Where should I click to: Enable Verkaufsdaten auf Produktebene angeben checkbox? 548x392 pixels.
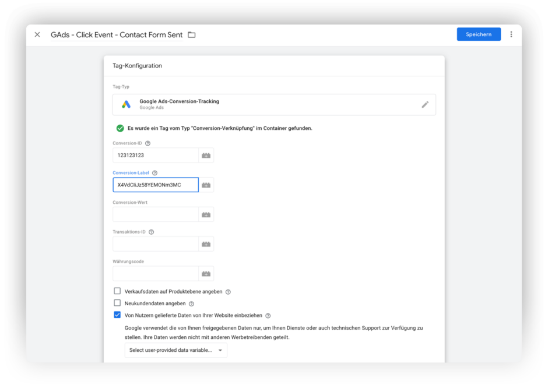coord(117,291)
